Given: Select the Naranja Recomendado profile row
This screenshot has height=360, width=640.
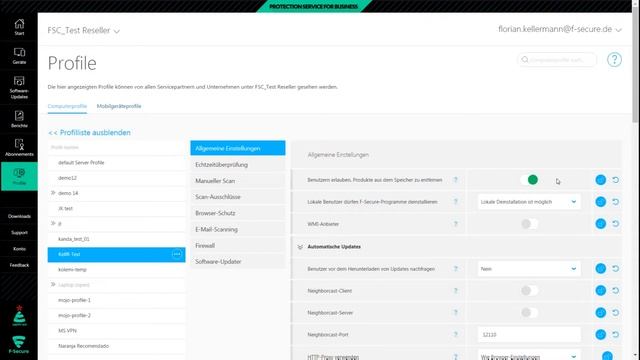Looking at the screenshot, I should click(x=116, y=346).
